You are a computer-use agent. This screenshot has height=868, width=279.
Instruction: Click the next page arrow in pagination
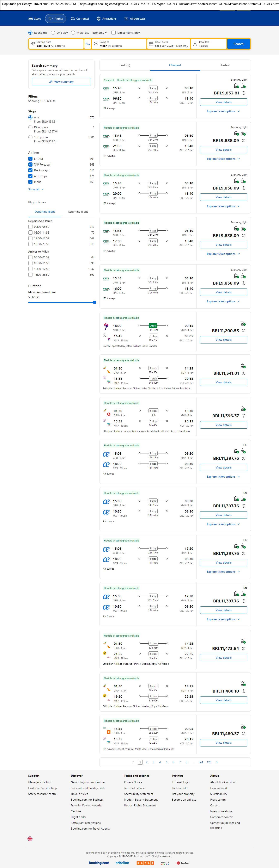point(217,762)
